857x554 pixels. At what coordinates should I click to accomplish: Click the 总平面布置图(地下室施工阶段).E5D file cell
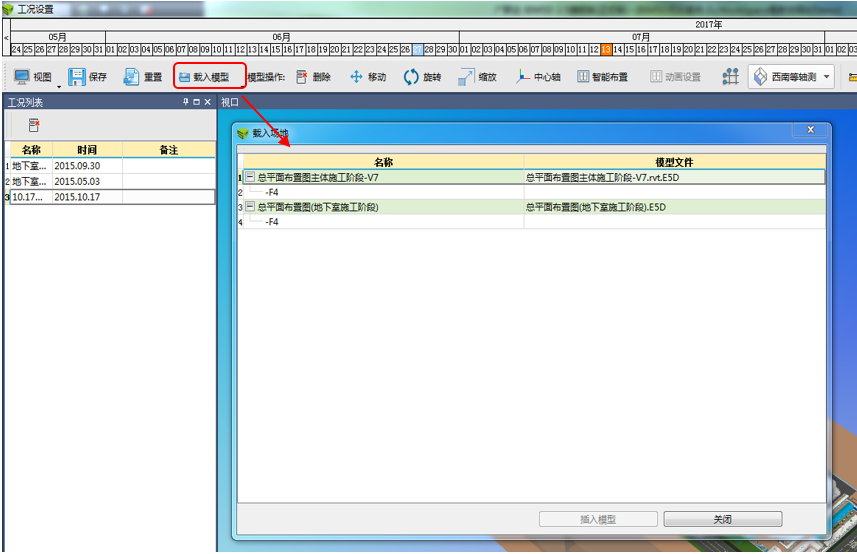pos(674,207)
